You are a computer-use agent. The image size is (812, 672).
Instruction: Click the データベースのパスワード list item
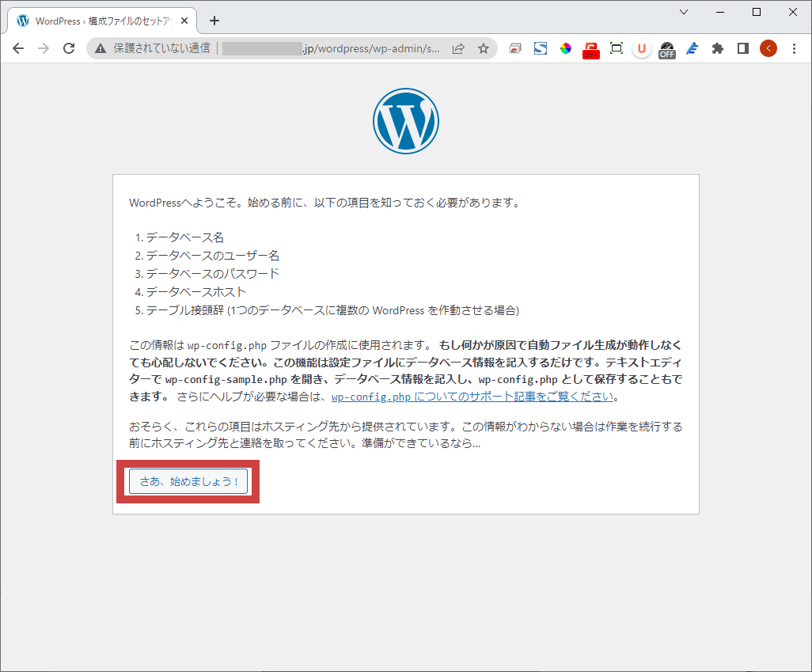(213, 274)
